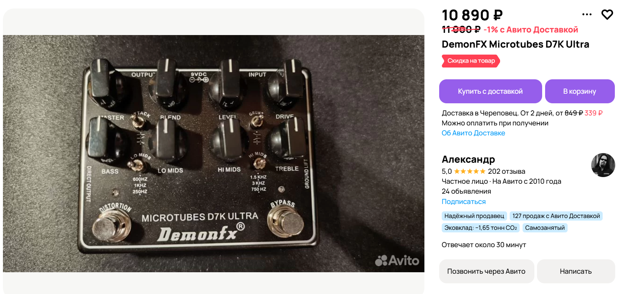The image size is (644, 294).
Task: Add listing to favorites with heart icon
Action: coord(607,14)
